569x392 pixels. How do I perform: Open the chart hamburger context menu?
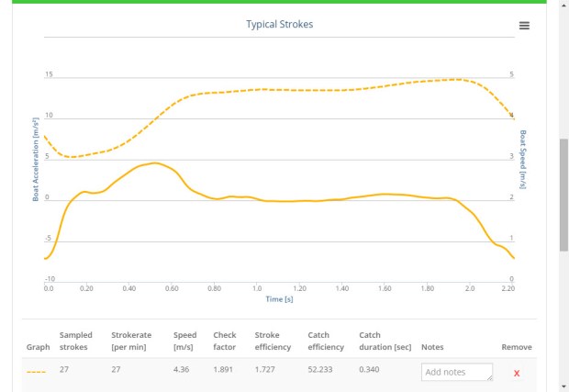(524, 26)
